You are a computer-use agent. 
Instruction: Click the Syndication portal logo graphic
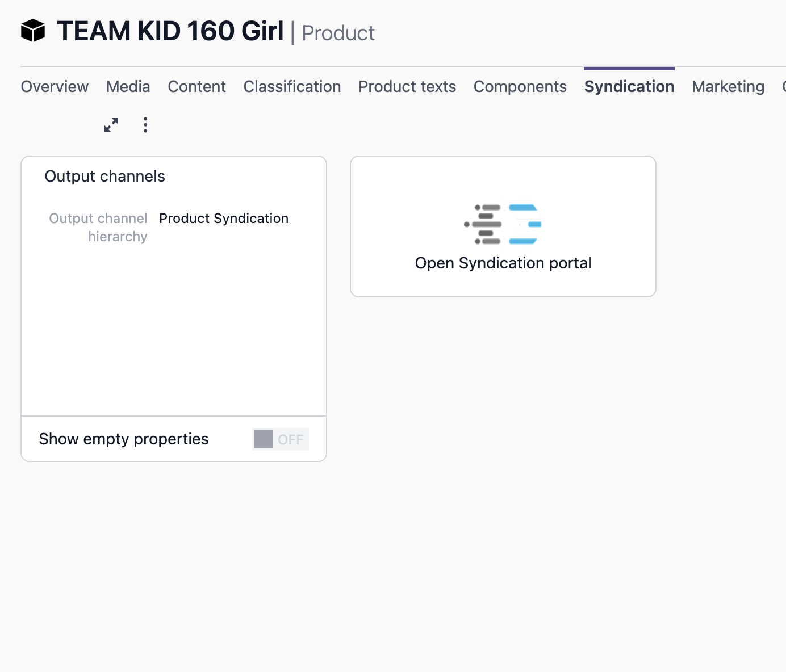(502, 223)
